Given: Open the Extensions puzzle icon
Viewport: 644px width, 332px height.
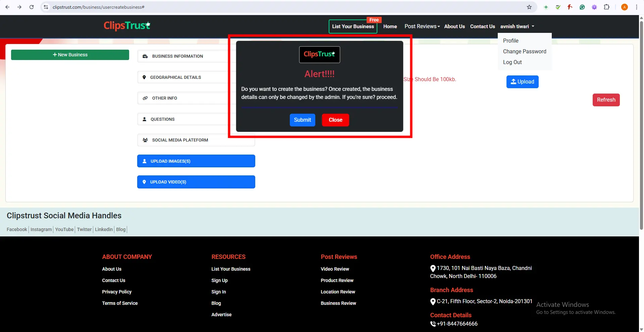Looking at the screenshot, I should coord(606,7).
